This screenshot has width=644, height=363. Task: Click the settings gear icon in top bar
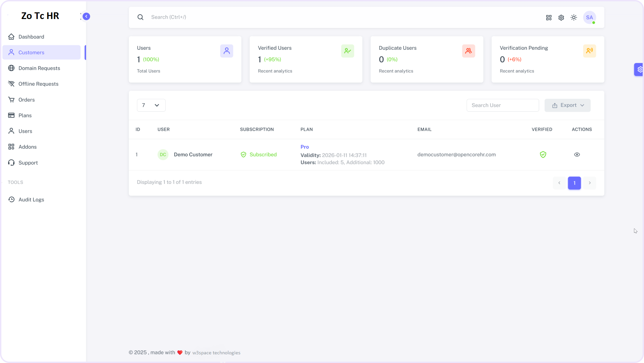(x=561, y=18)
